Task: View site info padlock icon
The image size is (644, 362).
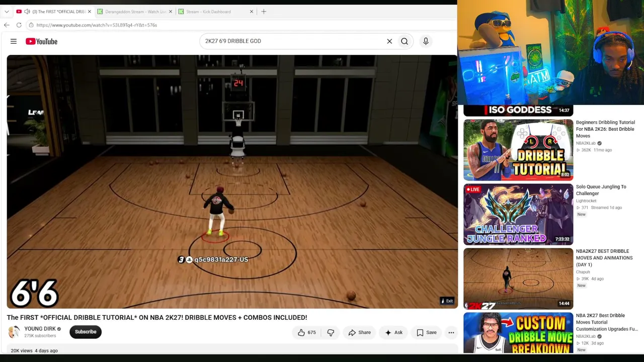Action: click(x=31, y=25)
